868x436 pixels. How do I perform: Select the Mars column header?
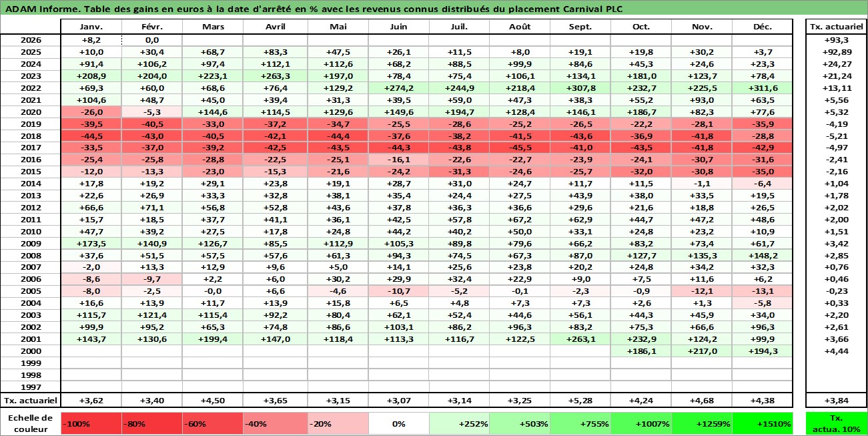pos(213,27)
